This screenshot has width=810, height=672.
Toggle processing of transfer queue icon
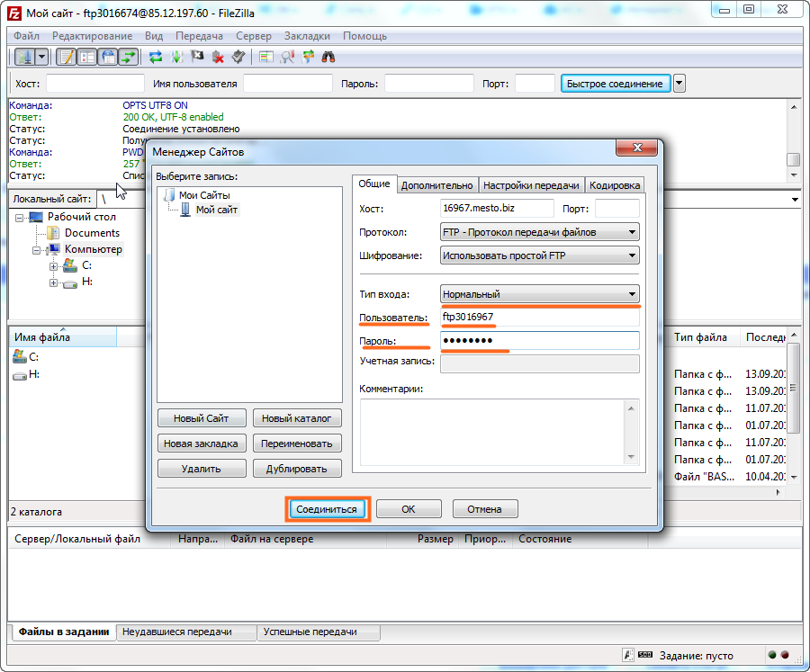tap(176, 57)
